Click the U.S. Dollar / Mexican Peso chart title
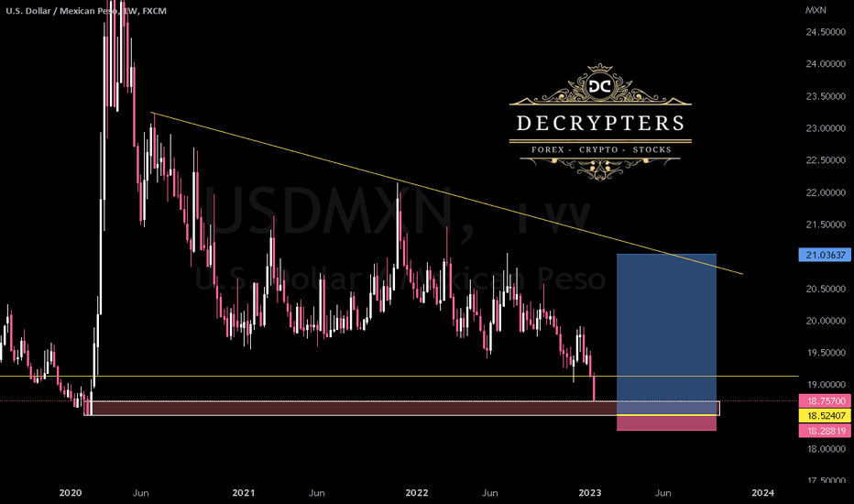Viewport: 854px width, 504px height. [x=86, y=11]
